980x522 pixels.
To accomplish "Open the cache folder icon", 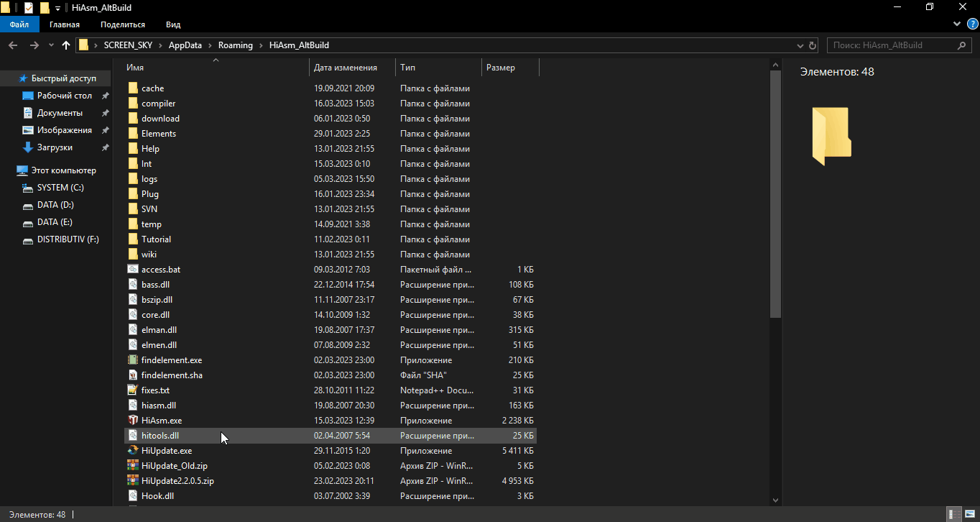I will (x=132, y=88).
